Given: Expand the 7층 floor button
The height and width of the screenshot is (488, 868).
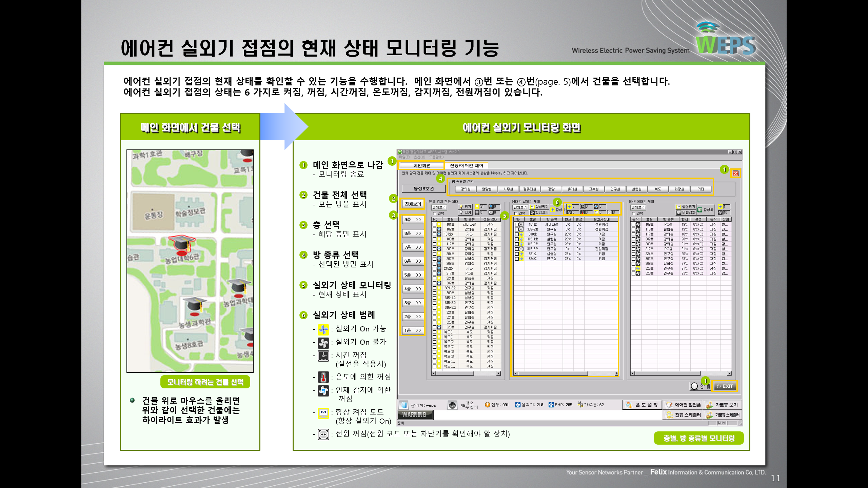Looking at the screenshot, I should pos(413,247).
